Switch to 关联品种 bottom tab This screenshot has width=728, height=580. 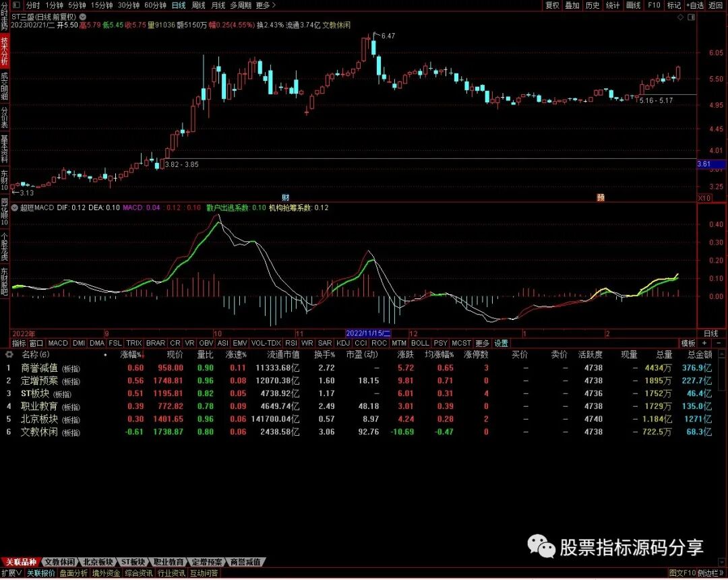(21, 562)
